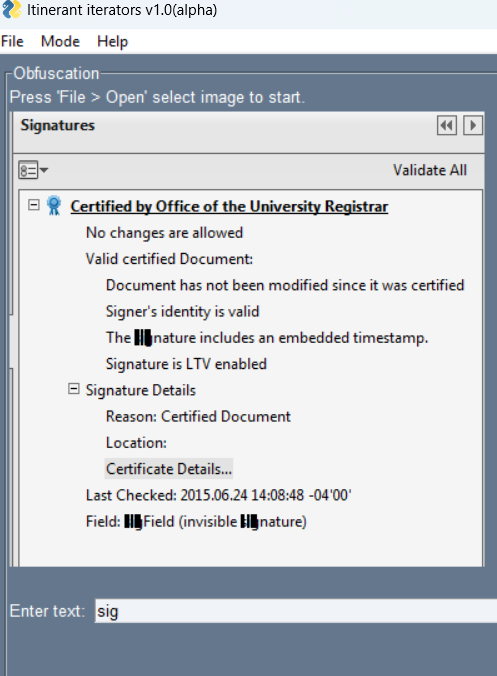This screenshot has height=676, width=497.
Task: Focus the Enter text input field
Action: tap(296, 611)
